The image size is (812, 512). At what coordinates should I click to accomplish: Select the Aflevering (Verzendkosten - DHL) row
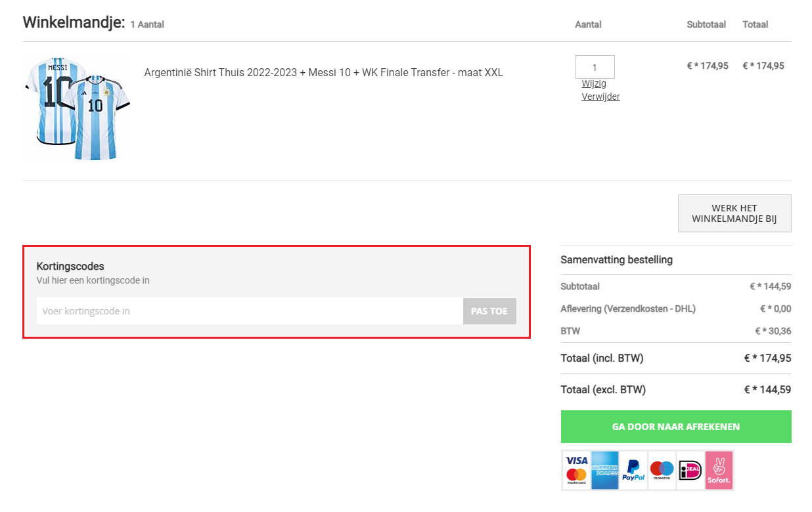[627, 309]
